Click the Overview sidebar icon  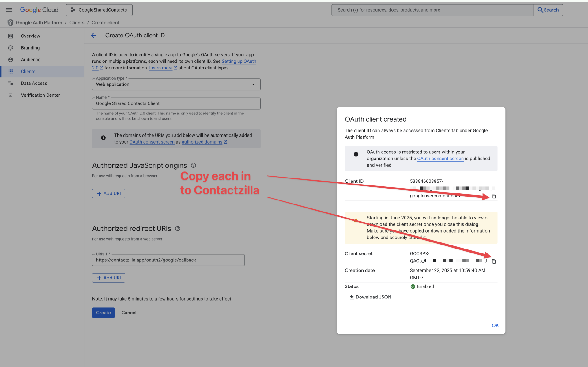[x=10, y=36]
